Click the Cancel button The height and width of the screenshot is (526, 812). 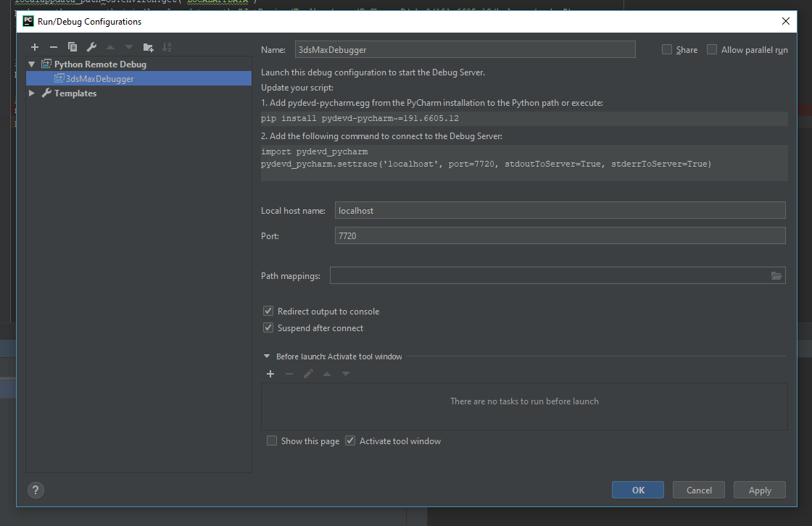click(x=699, y=490)
